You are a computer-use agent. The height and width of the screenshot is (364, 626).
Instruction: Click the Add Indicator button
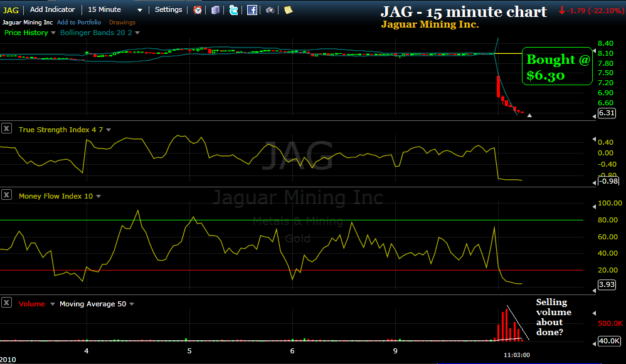pyautogui.click(x=53, y=9)
